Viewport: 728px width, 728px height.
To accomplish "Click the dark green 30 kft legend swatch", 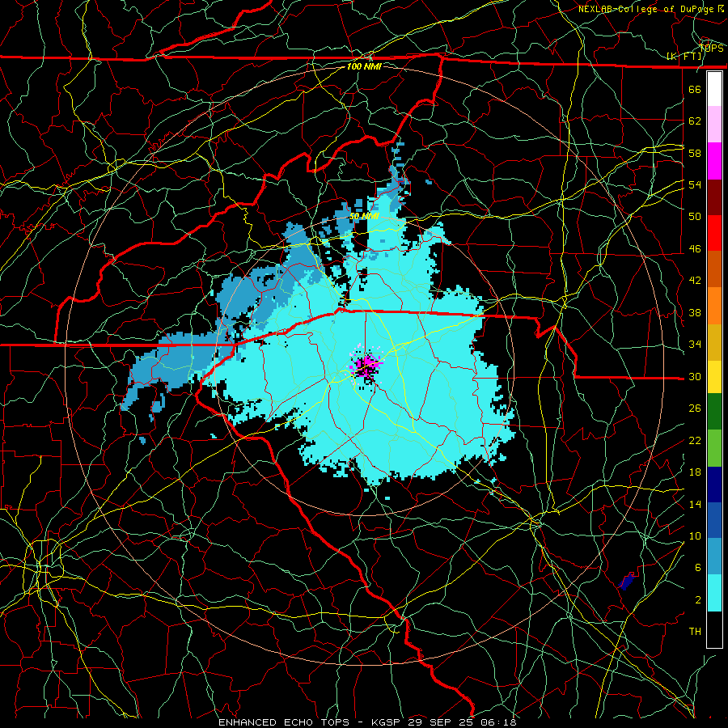I will 714,412.
